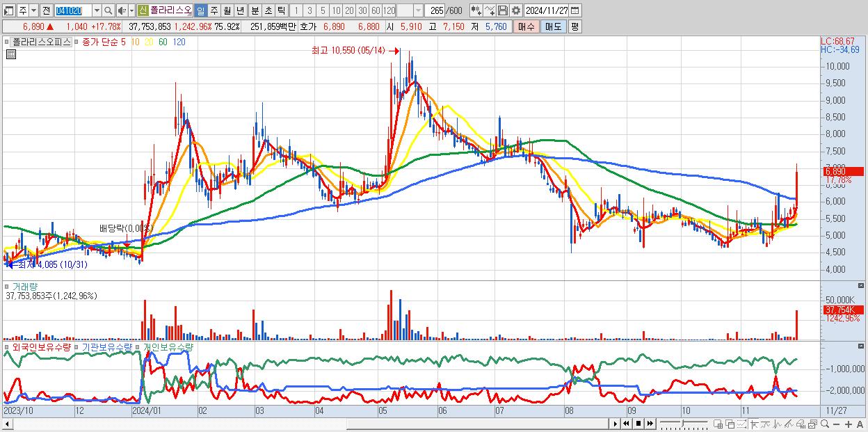
Task: Toggle the 초 second period button
Action: (x=268, y=10)
